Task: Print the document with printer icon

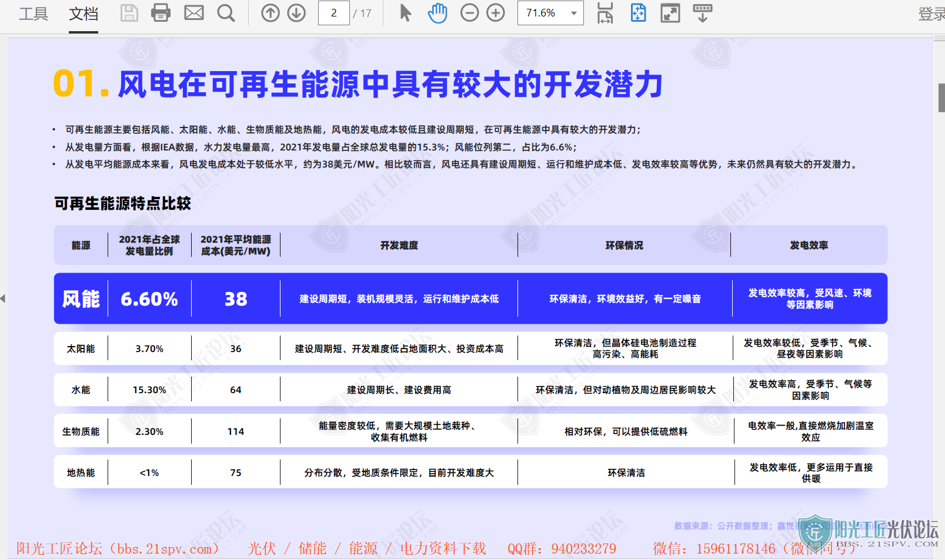Action: pos(161,13)
